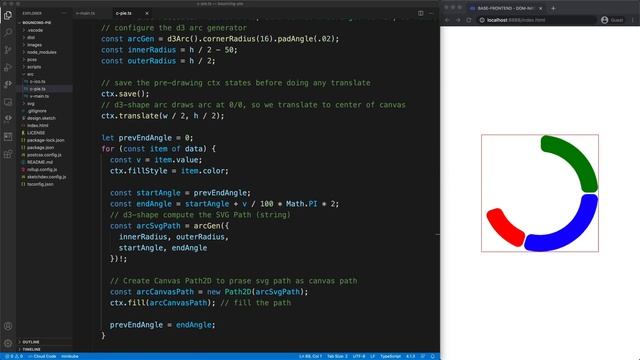Click the line and column indicator
Image resolution: width=640 pixels, height=360 pixels.
[310, 356]
